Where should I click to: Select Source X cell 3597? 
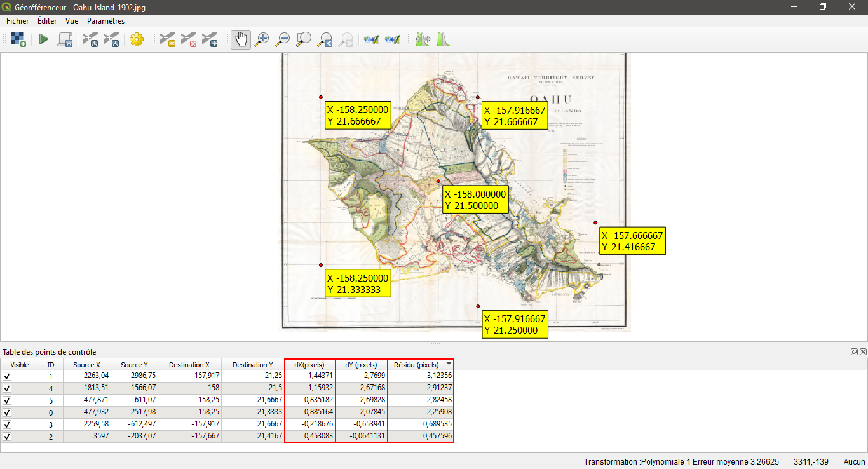87,437
